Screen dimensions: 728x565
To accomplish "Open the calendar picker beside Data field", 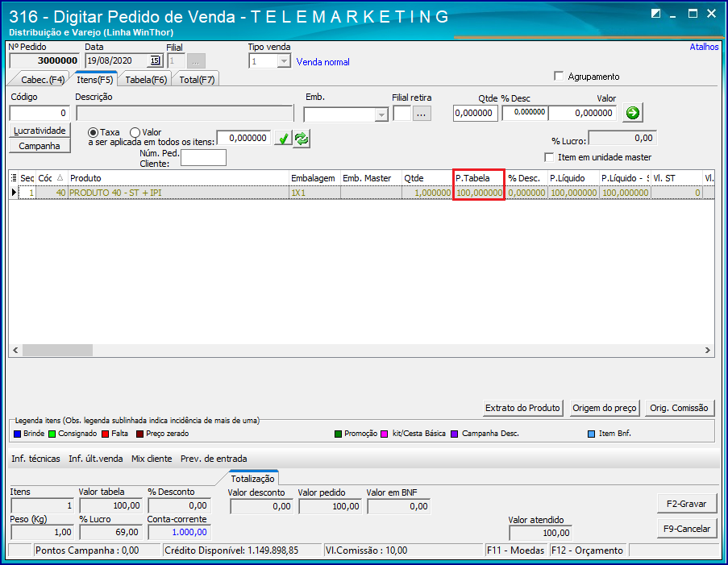I will 155,60.
